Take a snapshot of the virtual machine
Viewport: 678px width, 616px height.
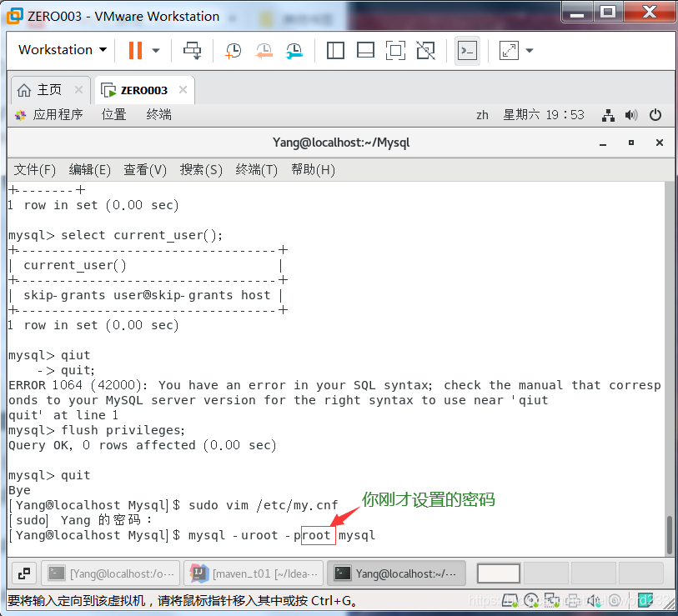[233, 51]
